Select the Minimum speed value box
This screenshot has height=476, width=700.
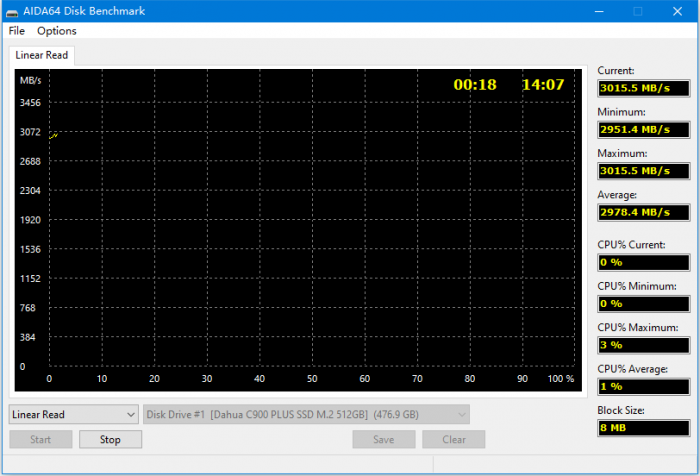tap(643, 130)
